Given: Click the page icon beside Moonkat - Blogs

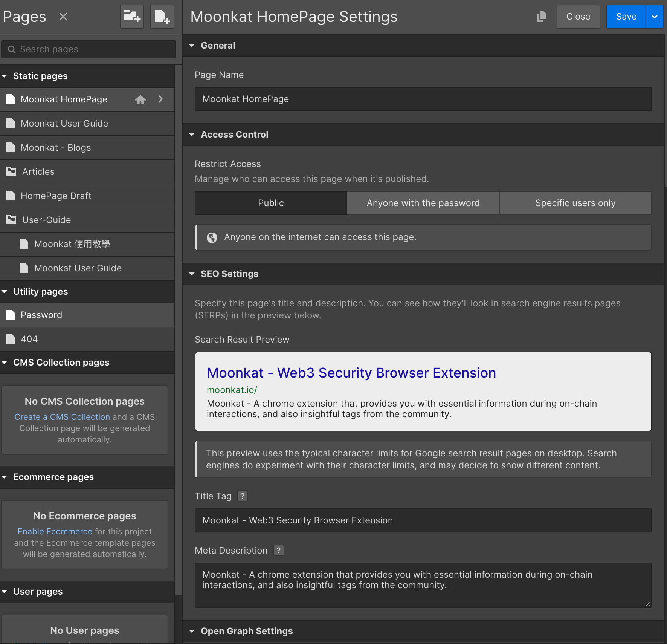Looking at the screenshot, I should tap(11, 147).
